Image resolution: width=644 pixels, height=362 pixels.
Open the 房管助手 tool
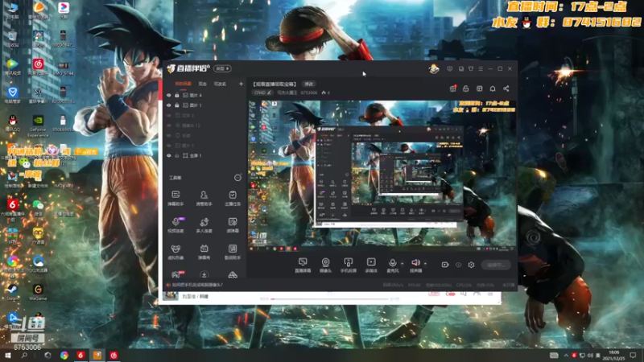coord(204,198)
